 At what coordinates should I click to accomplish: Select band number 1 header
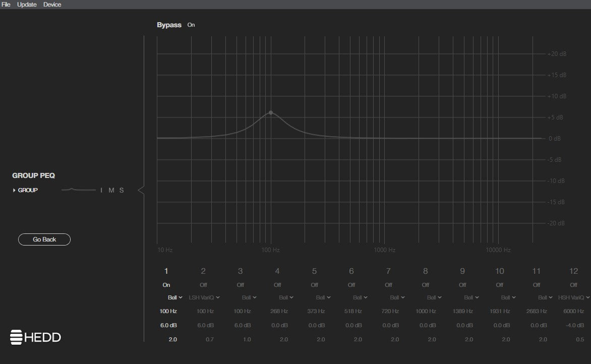tap(166, 271)
